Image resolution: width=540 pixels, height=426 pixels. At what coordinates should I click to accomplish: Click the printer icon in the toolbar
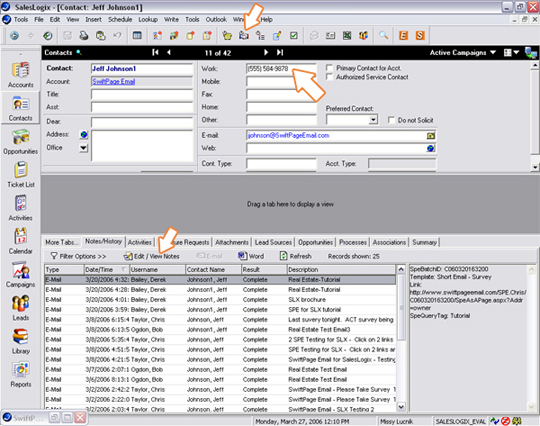(84, 35)
